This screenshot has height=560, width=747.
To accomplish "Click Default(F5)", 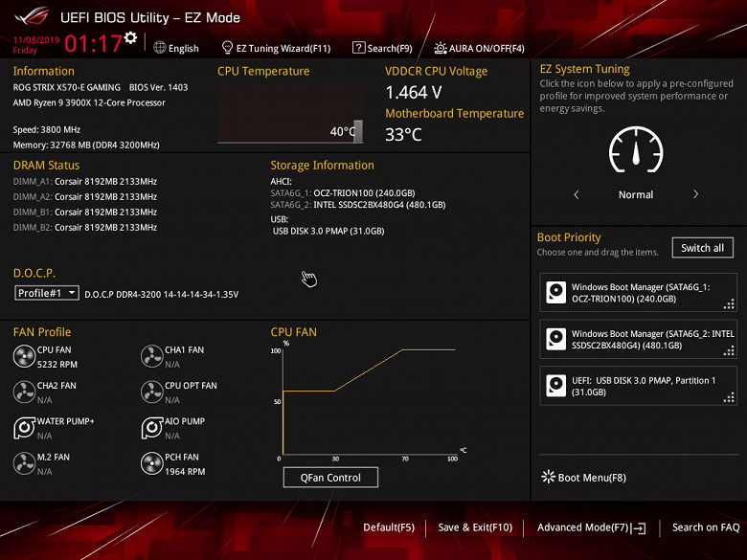I will point(389,527).
